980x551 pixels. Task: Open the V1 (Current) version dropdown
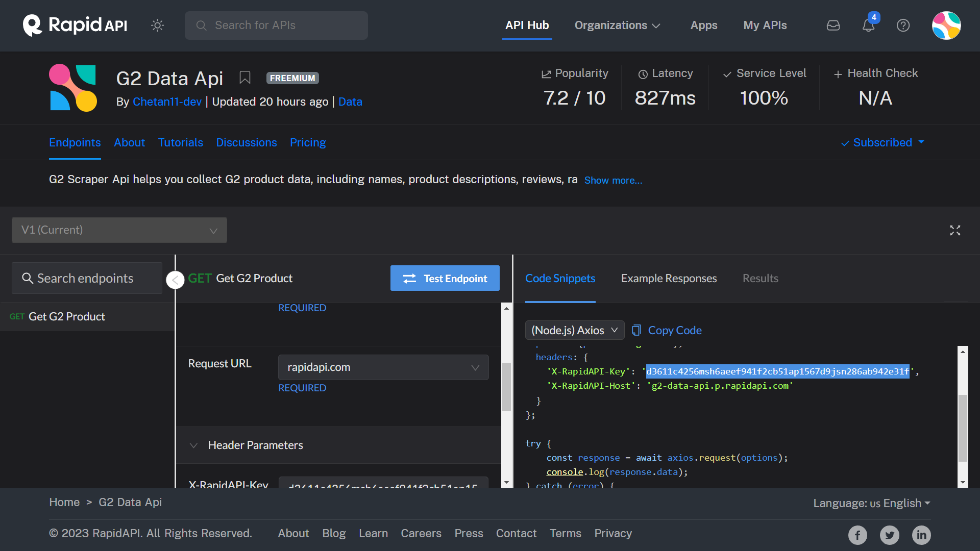pyautogui.click(x=119, y=230)
